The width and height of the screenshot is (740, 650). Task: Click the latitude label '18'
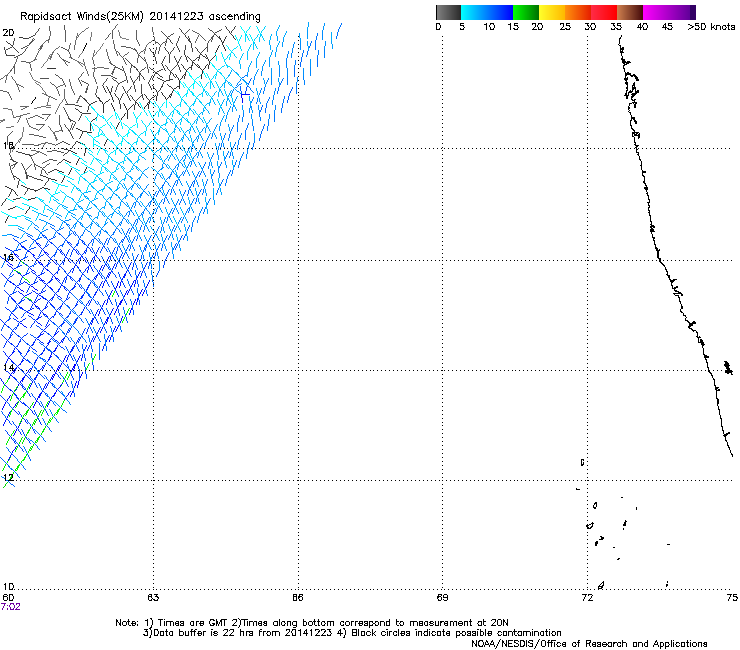coord(8,145)
